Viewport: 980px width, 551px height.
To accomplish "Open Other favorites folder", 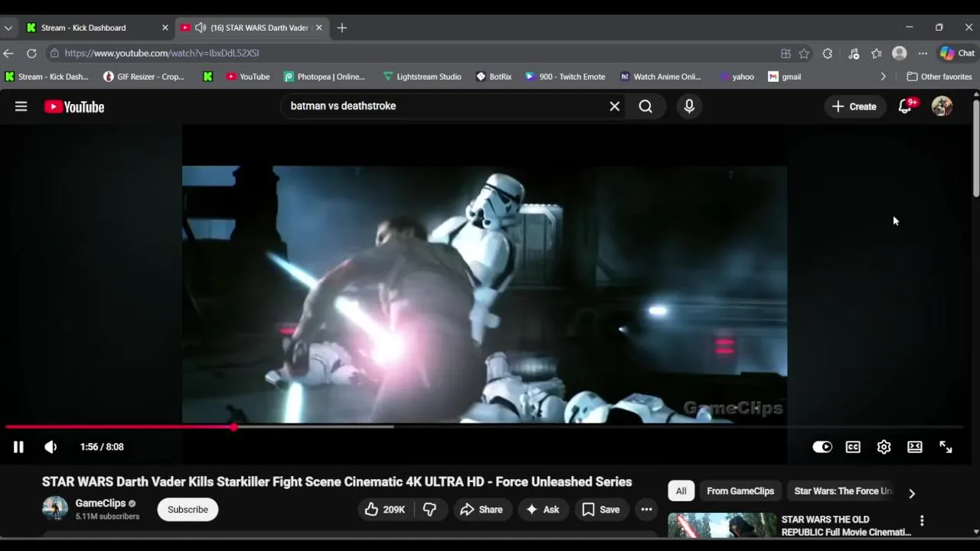I will tap(939, 77).
